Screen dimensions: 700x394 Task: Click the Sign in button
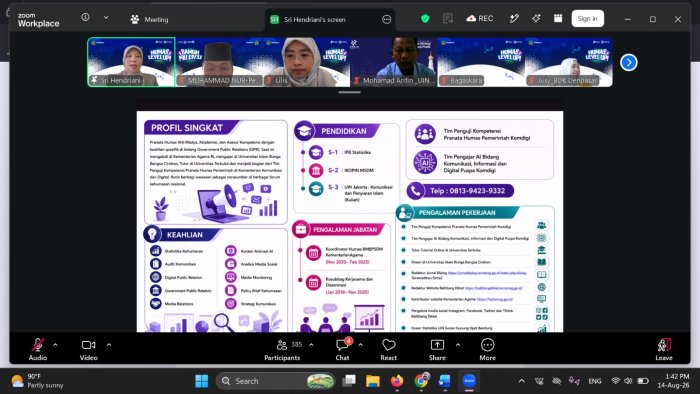pyautogui.click(x=588, y=19)
